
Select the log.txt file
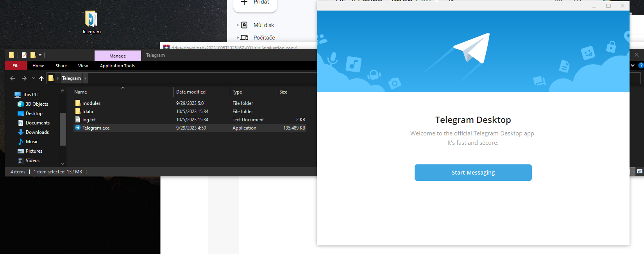pyautogui.click(x=89, y=120)
